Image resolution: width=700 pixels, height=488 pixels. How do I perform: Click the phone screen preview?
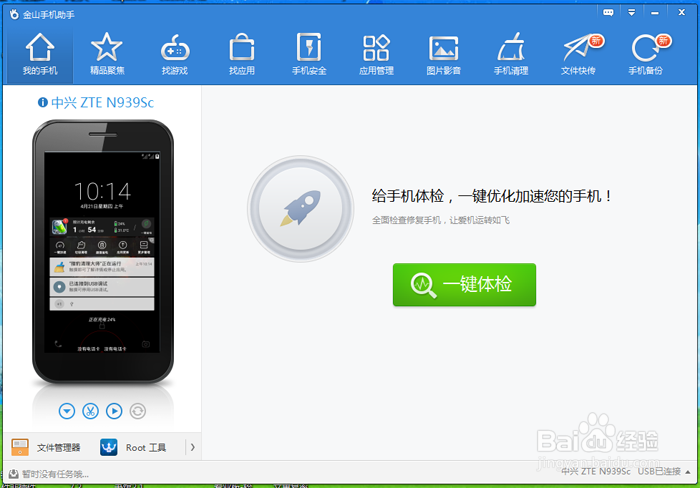pyautogui.click(x=102, y=252)
